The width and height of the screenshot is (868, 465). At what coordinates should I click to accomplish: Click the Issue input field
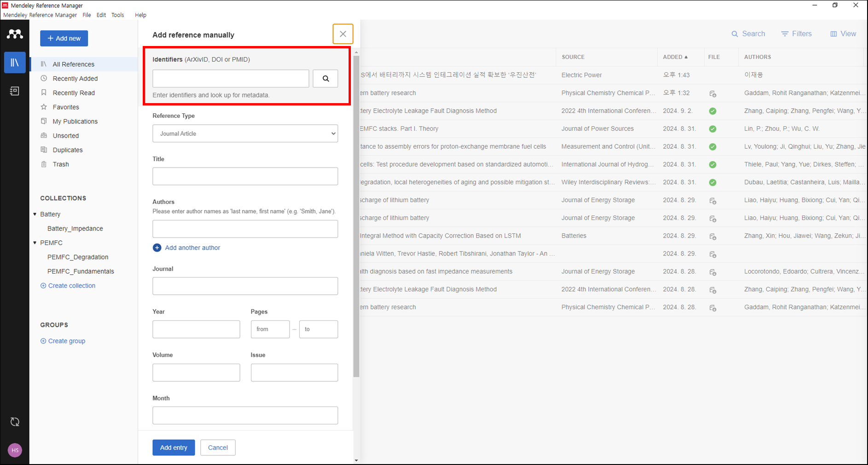[x=294, y=372]
